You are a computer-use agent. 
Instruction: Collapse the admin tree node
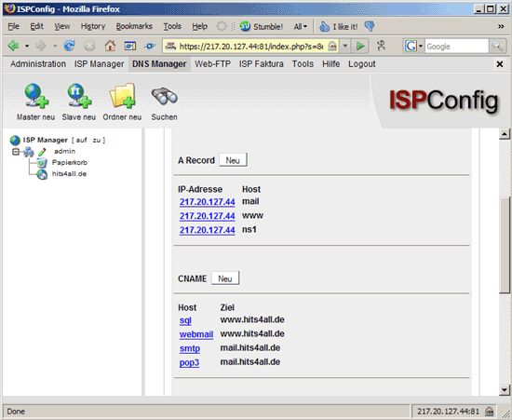coord(15,152)
